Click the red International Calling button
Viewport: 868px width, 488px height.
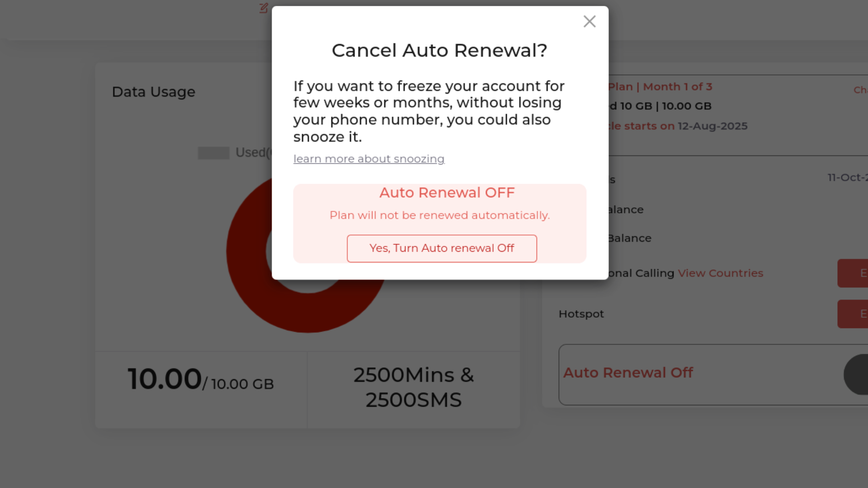853,273
